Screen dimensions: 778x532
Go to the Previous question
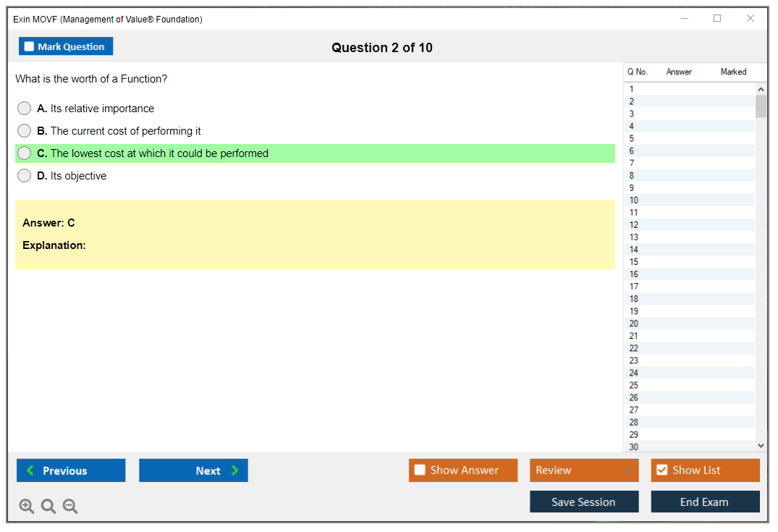point(71,470)
